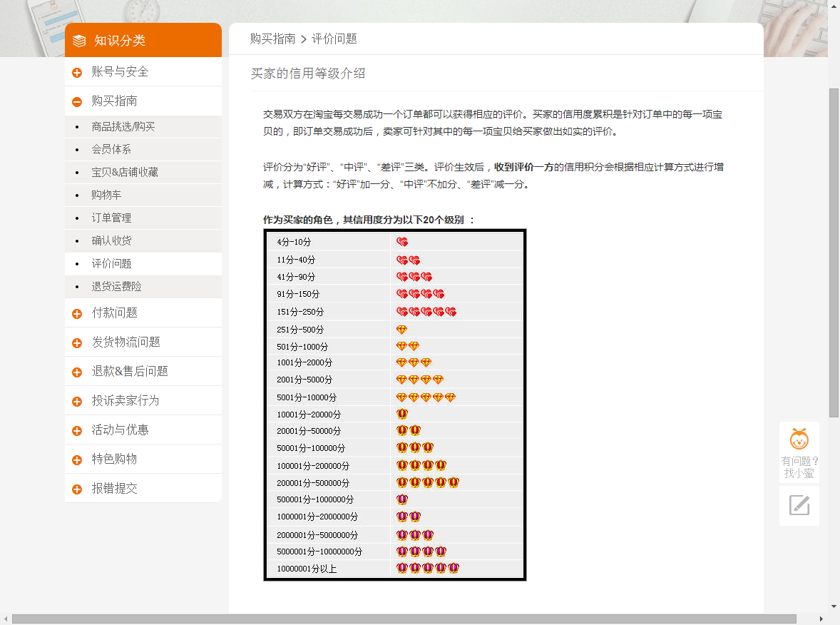This screenshot has height=625, width=840.
Task: Click plus icon beside 特色购物
Action: [x=77, y=460]
